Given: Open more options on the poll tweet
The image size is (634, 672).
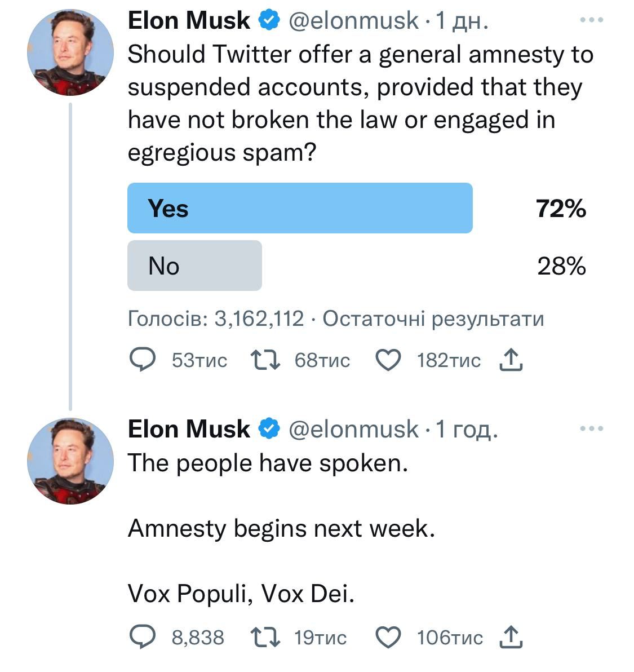Looking at the screenshot, I should point(591,20).
